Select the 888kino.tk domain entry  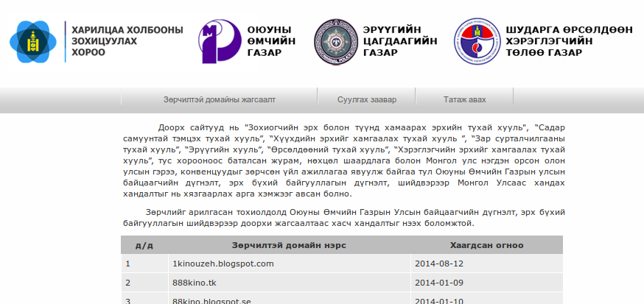(194, 283)
